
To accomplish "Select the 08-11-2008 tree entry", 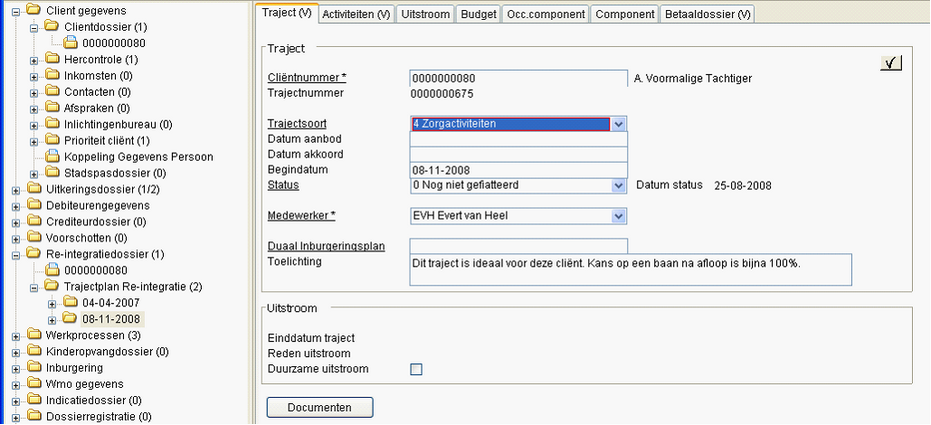I will click(111, 319).
